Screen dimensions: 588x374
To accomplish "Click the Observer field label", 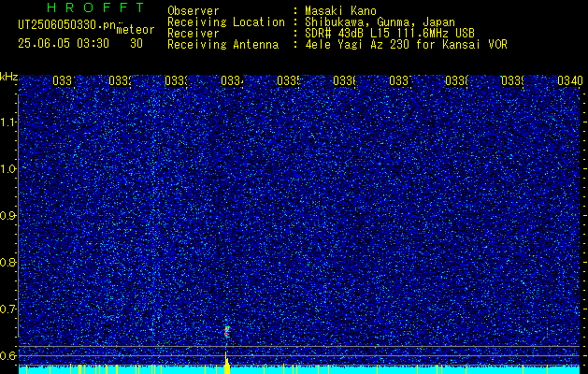I will pyautogui.click(x=194, y=11).
